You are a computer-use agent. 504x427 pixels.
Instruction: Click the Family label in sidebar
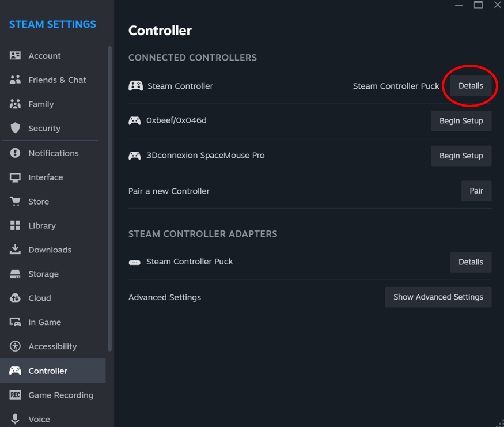[41, 104]
